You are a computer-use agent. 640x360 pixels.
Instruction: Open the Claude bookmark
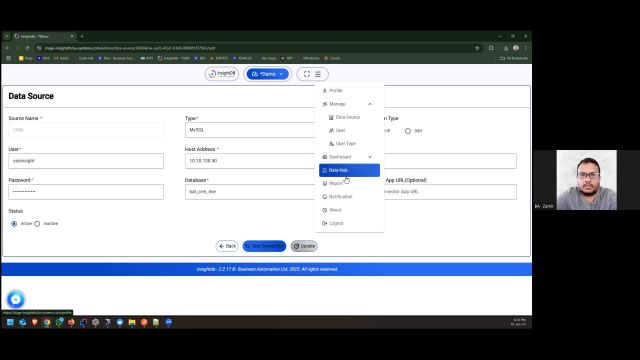[332, 58]
